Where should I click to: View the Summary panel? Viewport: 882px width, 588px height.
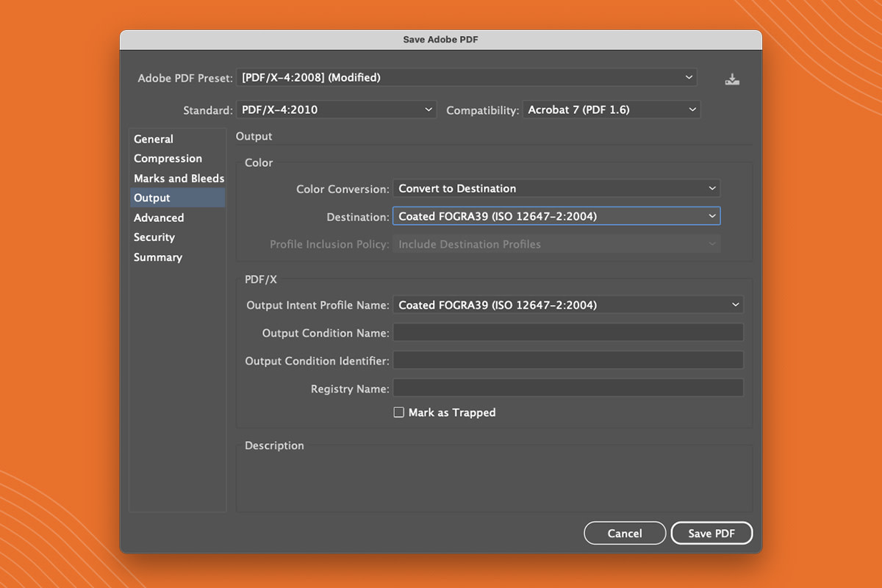(x=158, y=257)
